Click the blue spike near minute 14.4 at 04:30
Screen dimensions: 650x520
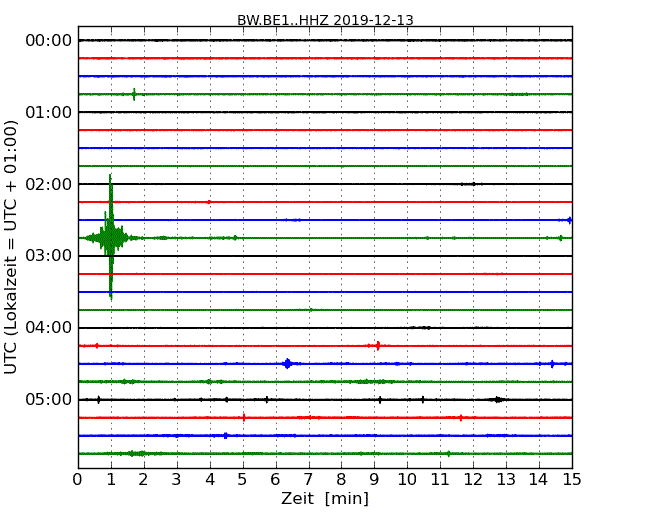552,364
